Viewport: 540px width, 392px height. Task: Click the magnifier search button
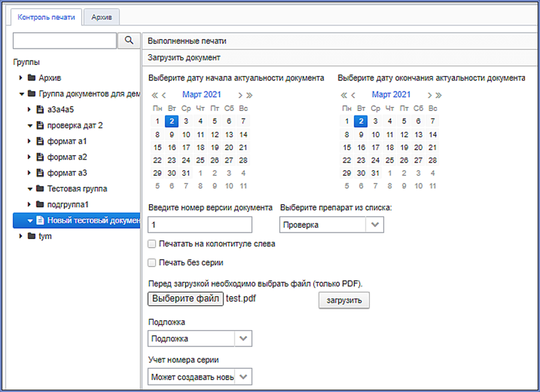pyautogui.click(x=129, y=41)
